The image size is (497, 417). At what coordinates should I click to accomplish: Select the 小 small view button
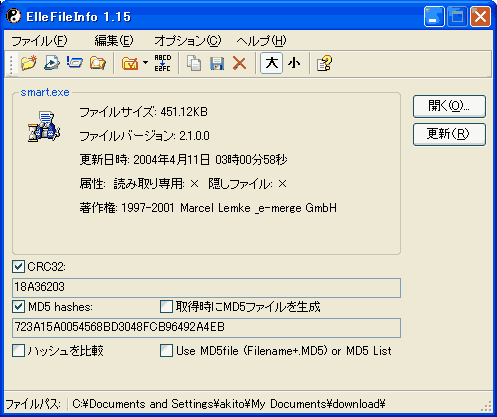coord(294,63)
